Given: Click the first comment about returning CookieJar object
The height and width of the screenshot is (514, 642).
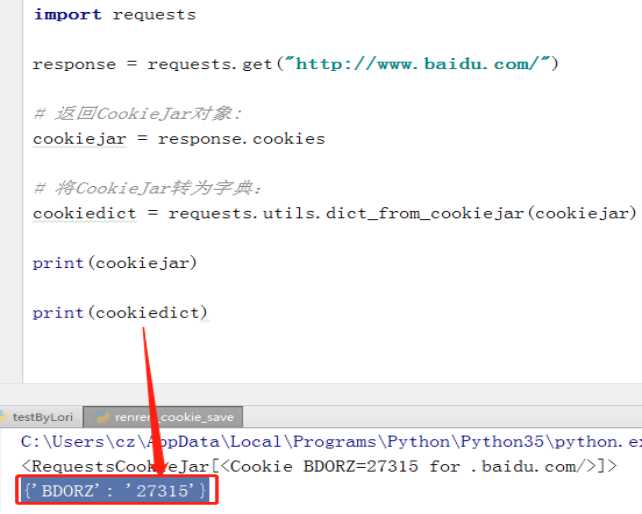Looking at the screenshot, I should click(137, 114).
